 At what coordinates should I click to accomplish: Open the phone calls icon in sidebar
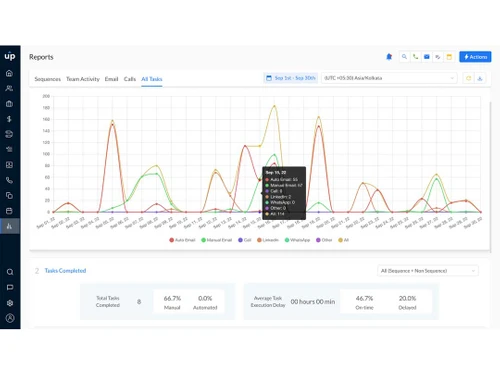pos(9,180)
